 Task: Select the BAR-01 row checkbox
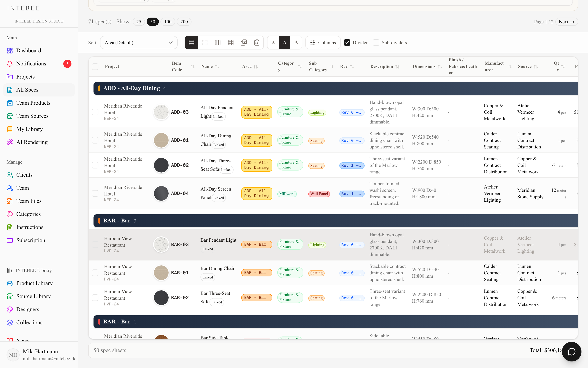coord(95,273)
